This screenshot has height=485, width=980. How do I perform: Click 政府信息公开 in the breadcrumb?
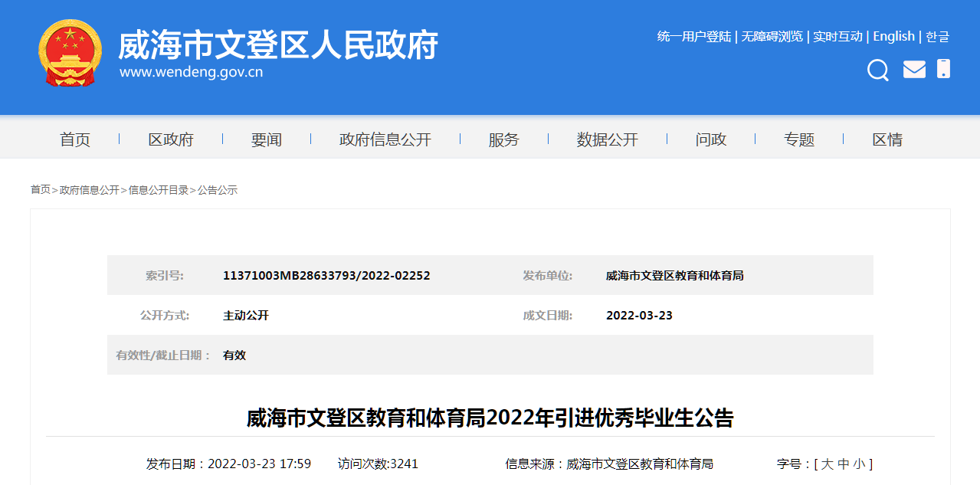coord(90,190)
